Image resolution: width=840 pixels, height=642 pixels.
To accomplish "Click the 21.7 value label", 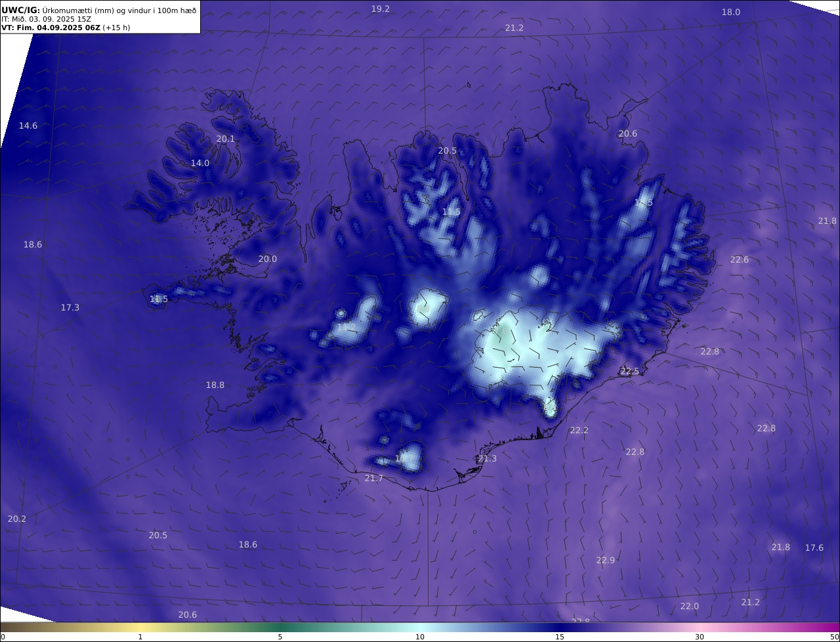I will (x=374, y=478).
